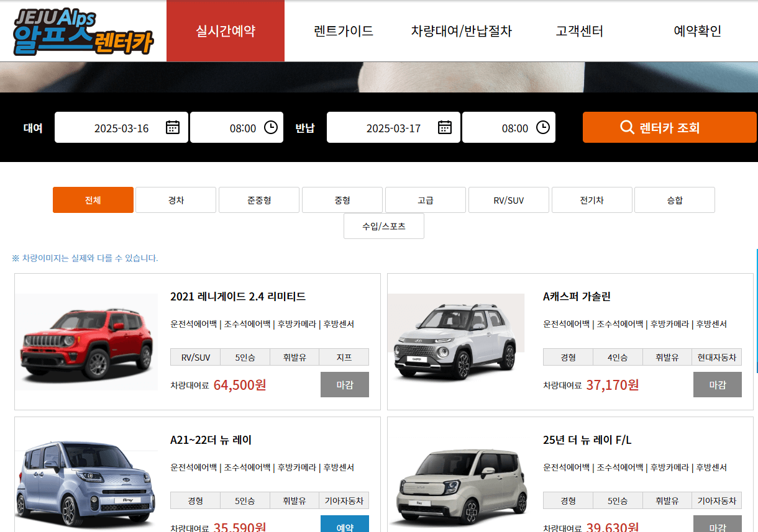Screen dimensions: 758x532
Task: Click RV/SUV cell in Renegade specs
Action: coord(195,357)
